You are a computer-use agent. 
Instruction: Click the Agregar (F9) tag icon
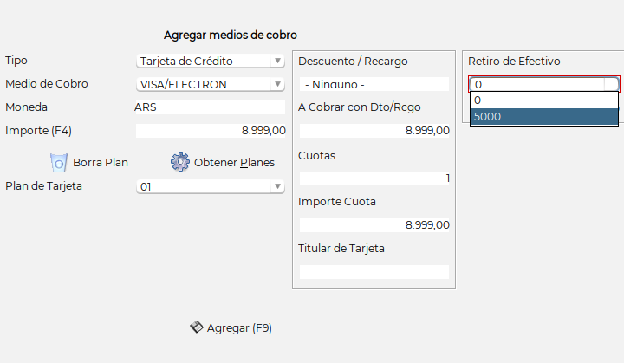197,327
